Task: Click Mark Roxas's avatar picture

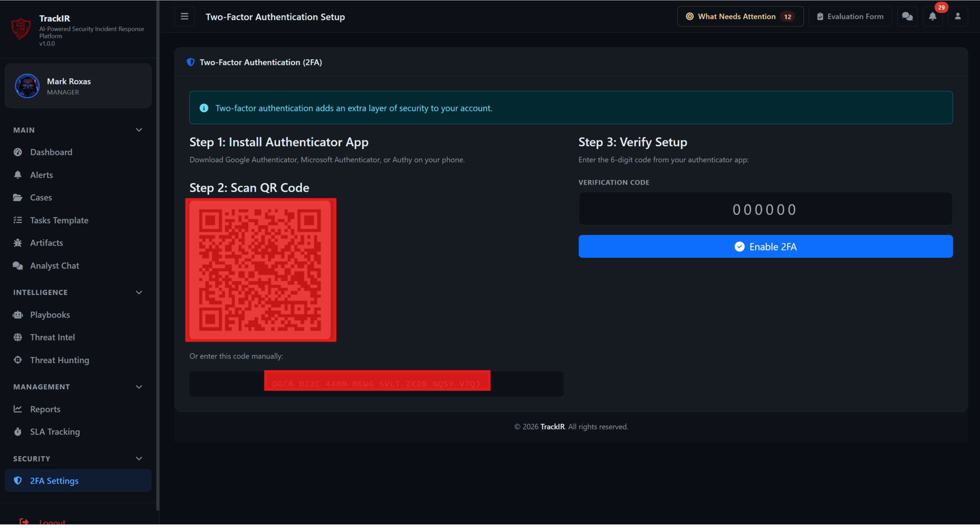Action: [28, 86]
